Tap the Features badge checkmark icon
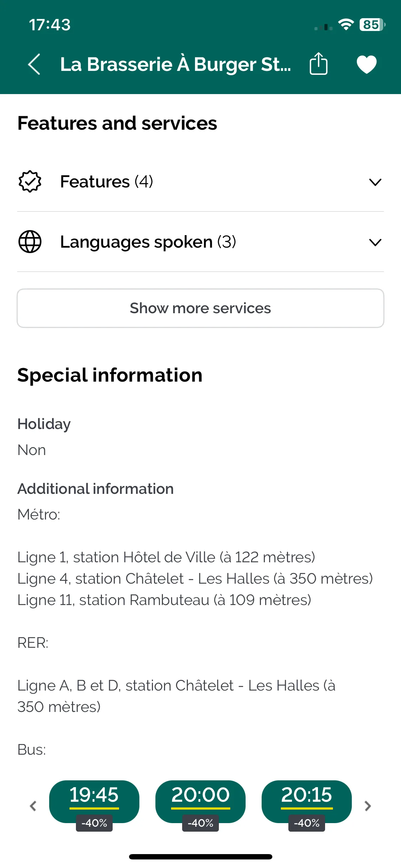 tap(30, 182)
